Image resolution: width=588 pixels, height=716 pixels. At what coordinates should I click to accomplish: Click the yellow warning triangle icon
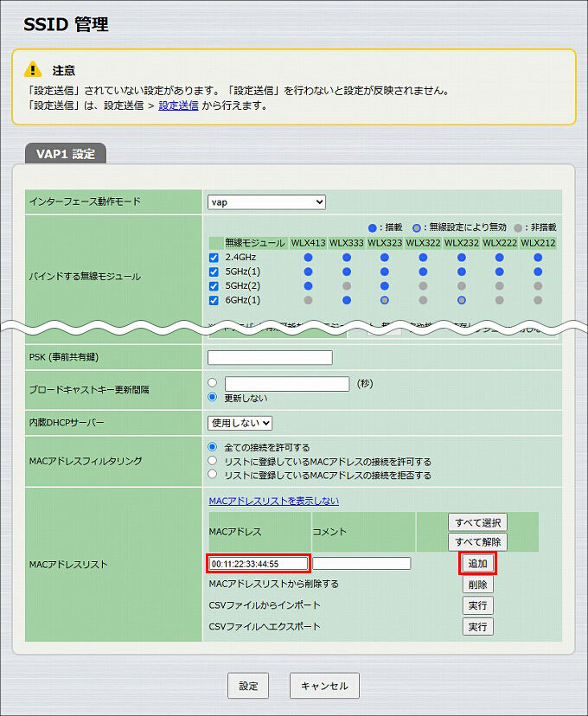coord(33,69)
